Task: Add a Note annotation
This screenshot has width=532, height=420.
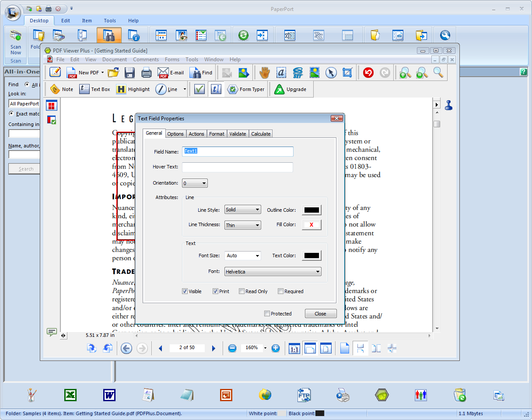Action: click(x=62, y=89)
